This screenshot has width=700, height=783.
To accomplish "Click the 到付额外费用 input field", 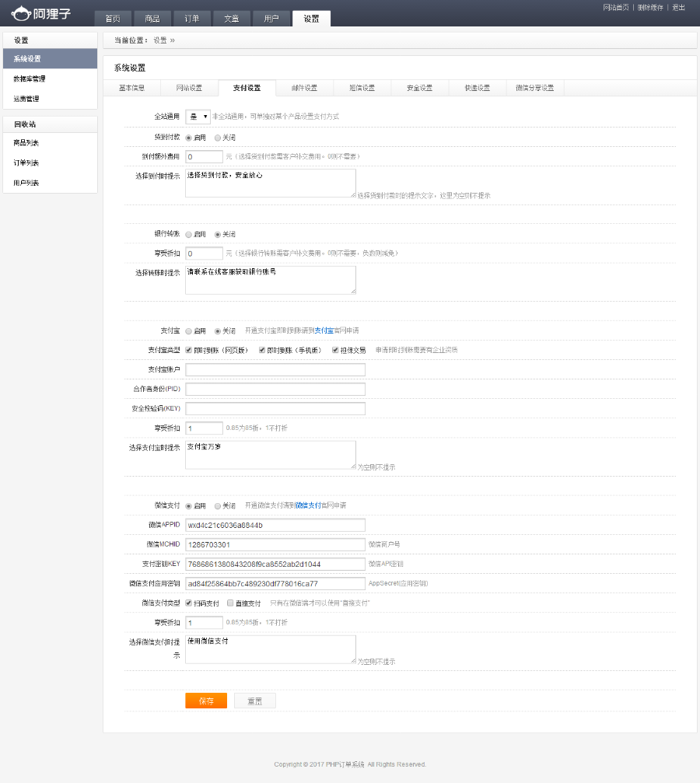I will pos(204,157).
